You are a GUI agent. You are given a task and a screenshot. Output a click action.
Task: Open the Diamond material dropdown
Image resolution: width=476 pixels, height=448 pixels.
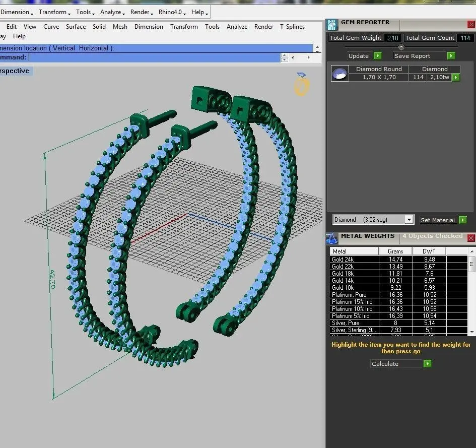click(409, 220)
